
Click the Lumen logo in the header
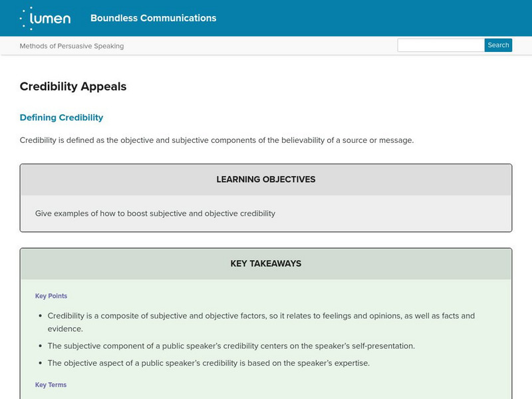click(45, 18)
